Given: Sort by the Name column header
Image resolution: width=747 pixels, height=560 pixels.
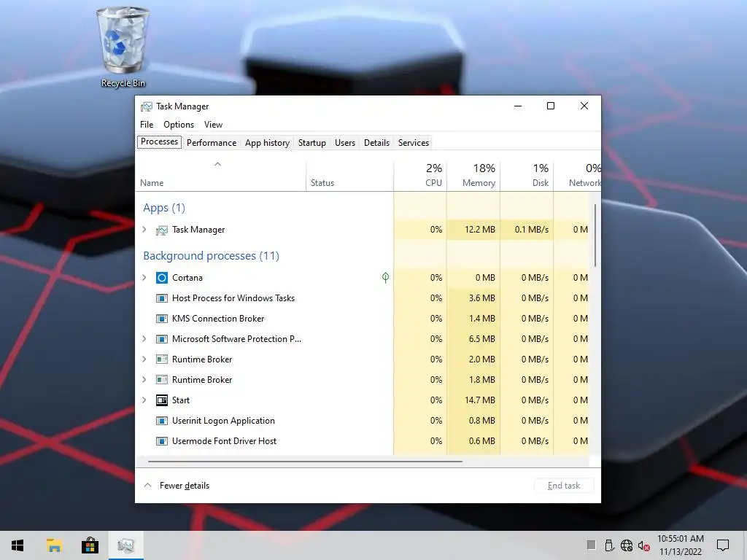Looking at the screenshot, I should coord(220,176).
